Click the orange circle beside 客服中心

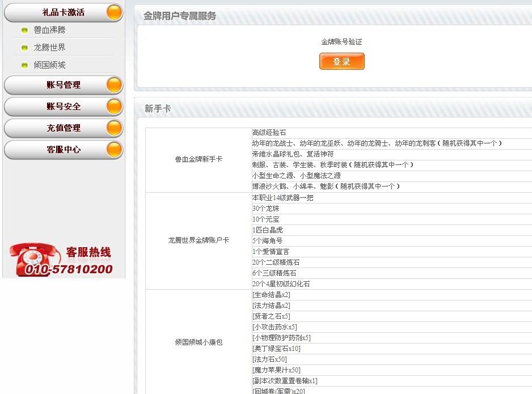pos(114,150)
